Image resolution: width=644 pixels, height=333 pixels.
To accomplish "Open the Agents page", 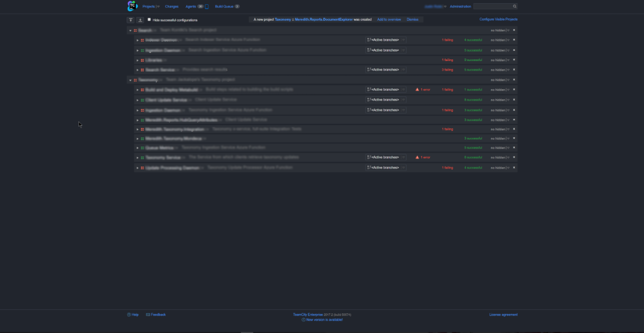I will coord(191,6).
